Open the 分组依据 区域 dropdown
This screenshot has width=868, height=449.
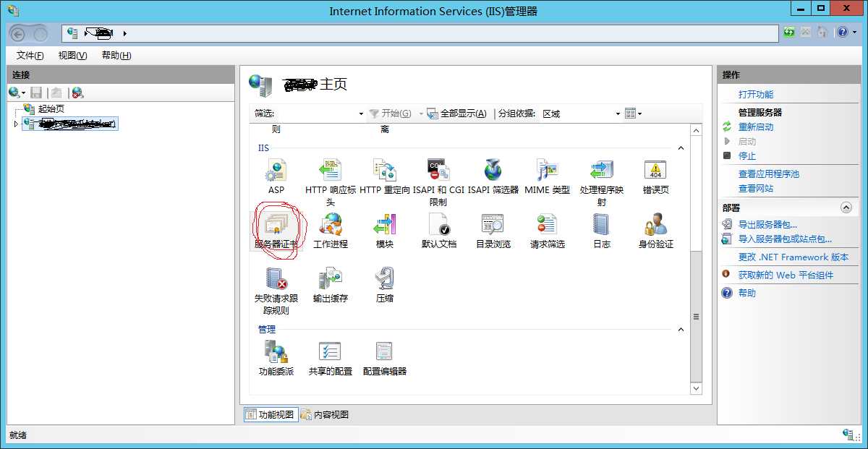pyautogui.click(x=618, y=114)
